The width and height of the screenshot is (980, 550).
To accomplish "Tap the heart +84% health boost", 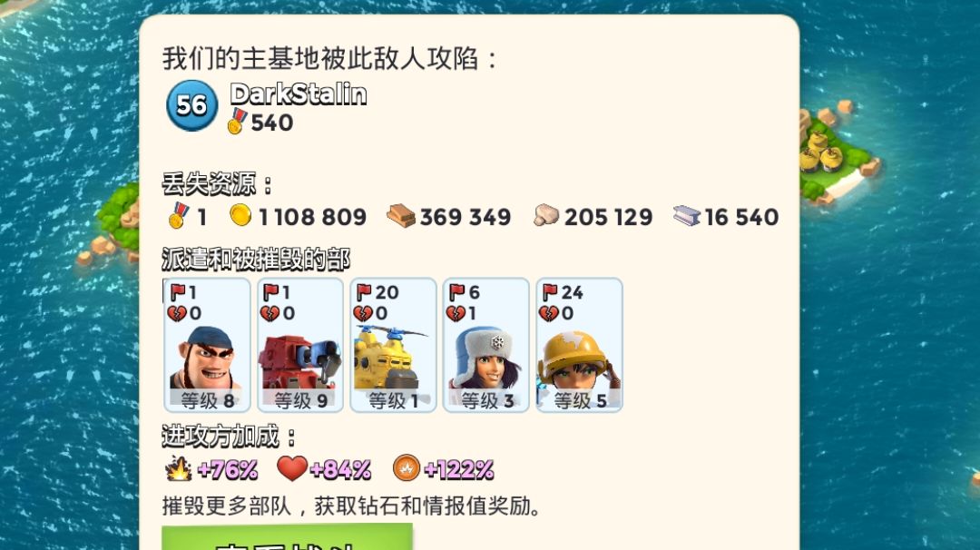I will tap(292, 467).
